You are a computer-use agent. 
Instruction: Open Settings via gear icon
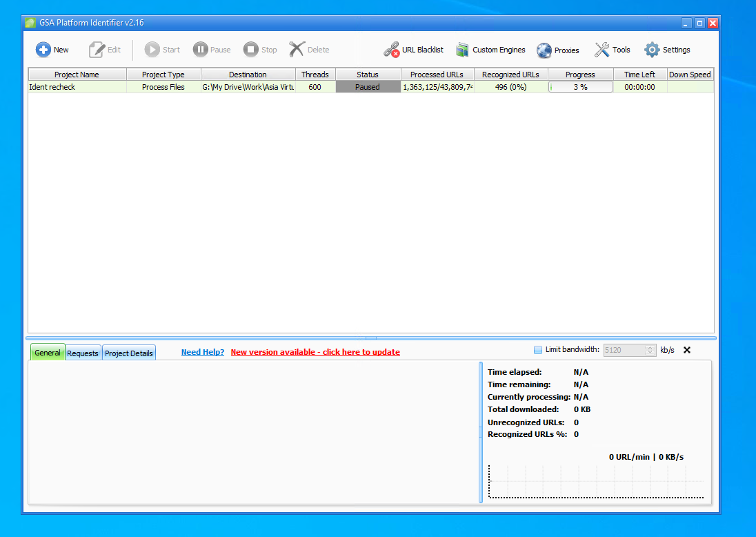click(652, 50)
